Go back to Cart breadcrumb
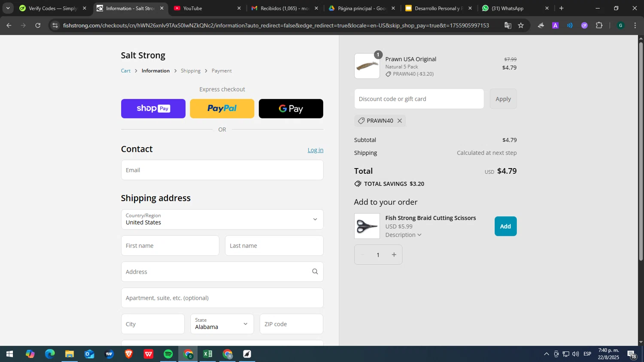This screenshot has width=644, height=362. pyautogui.click(x=126, y=71)
